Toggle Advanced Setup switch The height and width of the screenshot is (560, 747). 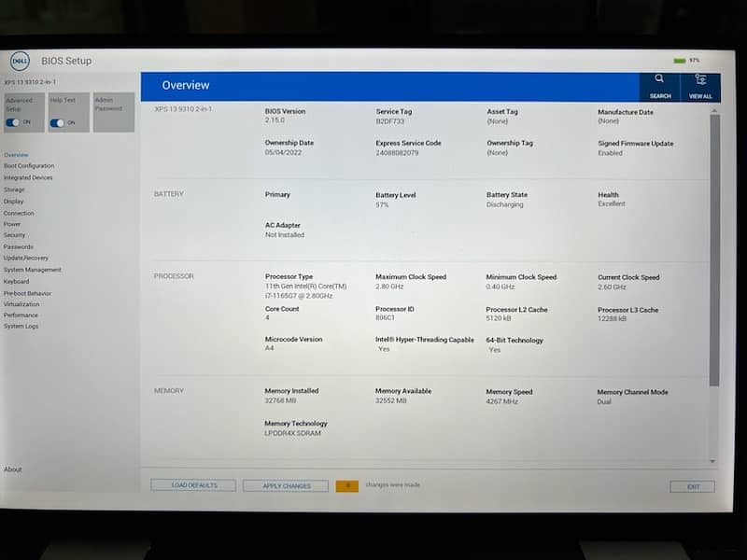pyautogui.click(x=13, y=122)
